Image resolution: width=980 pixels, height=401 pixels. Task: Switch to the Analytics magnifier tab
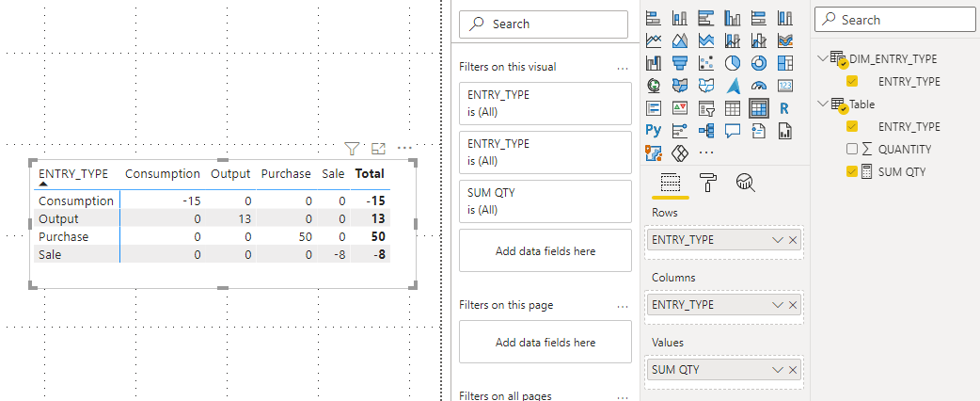746,183
